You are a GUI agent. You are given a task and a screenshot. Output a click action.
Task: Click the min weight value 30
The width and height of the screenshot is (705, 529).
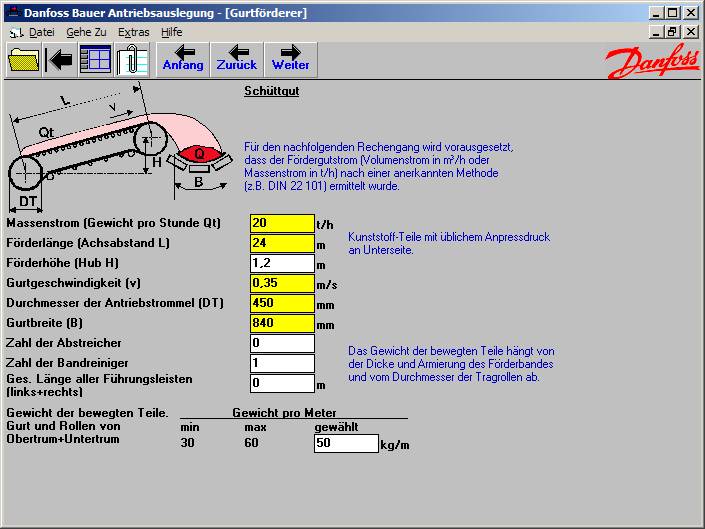[x=187, y=443]
